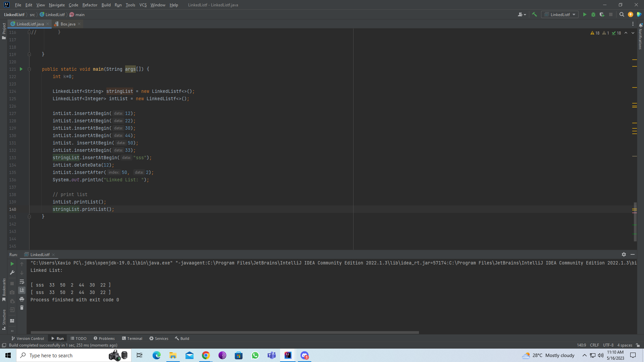
Task: Toggle soft-wrap in the Run console
Action: pos(22,282)
